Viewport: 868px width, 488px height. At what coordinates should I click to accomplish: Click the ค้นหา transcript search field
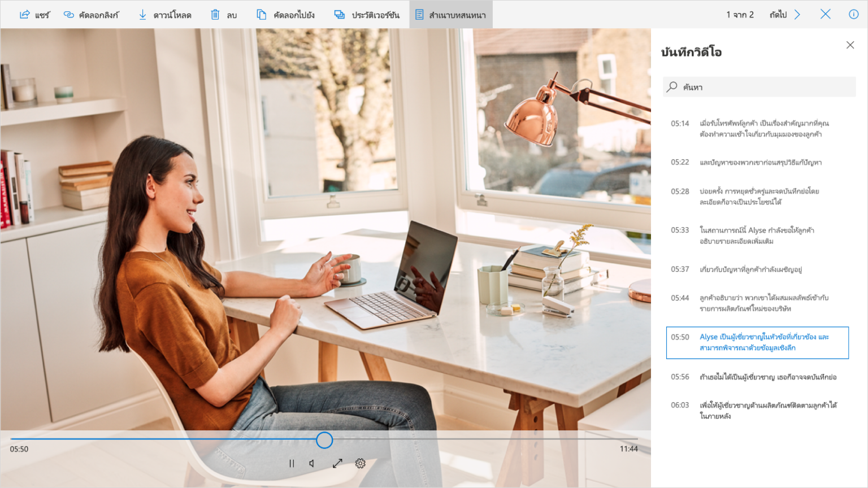tap(759, 87)
